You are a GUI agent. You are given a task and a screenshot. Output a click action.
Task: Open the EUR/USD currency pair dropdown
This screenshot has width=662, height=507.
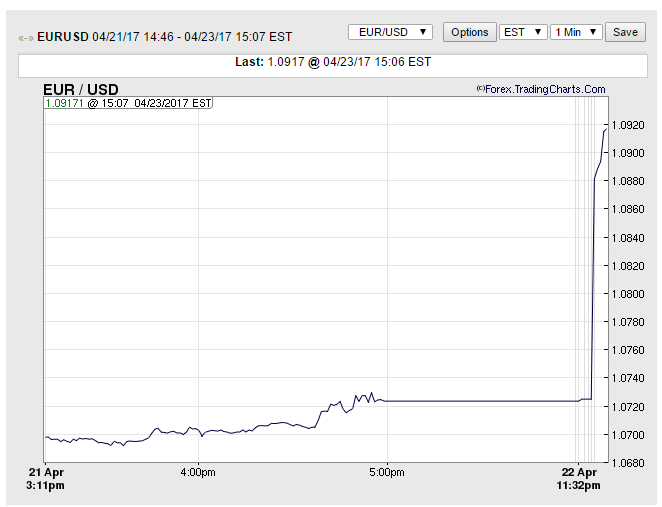pos(390,32)
